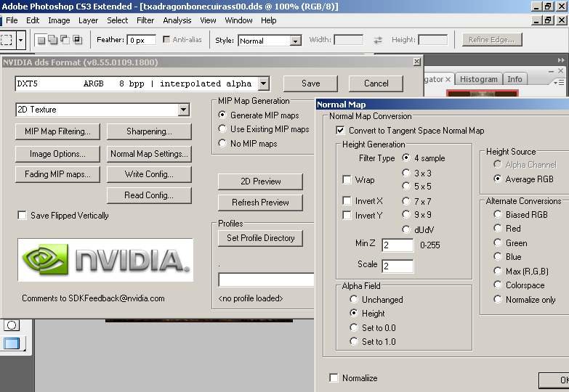Choose Intersect with selection mode icon
Screen dimensions: 569x392
pos(77,40)
